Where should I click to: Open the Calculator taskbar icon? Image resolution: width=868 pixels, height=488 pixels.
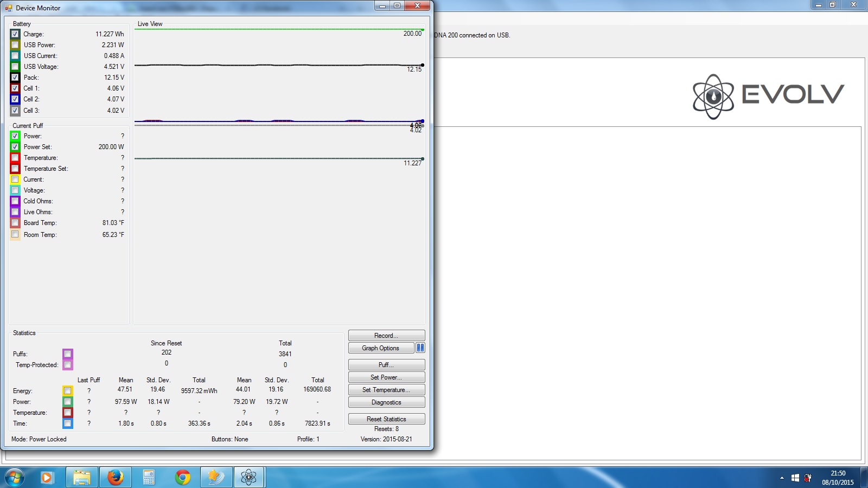point(149,477)
